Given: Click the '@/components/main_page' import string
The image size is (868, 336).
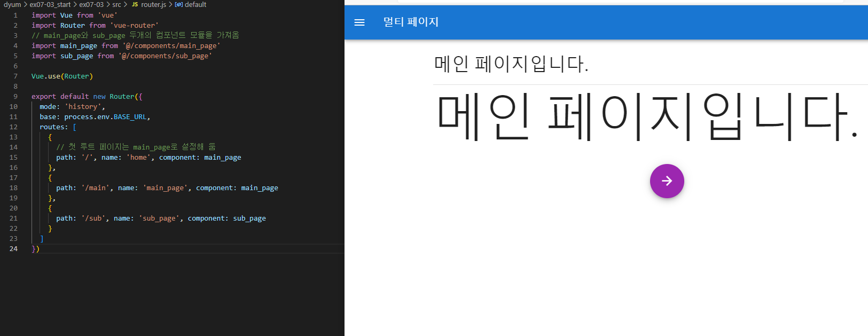Looking at the screenshot, I should coord(171,46).
